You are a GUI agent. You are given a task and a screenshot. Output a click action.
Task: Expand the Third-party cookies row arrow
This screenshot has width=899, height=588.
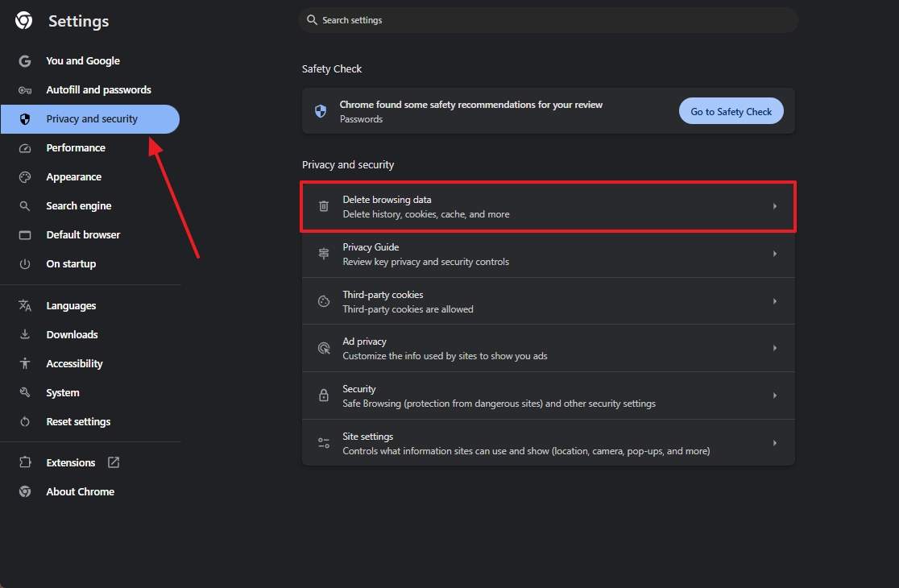click(x=775, y=301)
